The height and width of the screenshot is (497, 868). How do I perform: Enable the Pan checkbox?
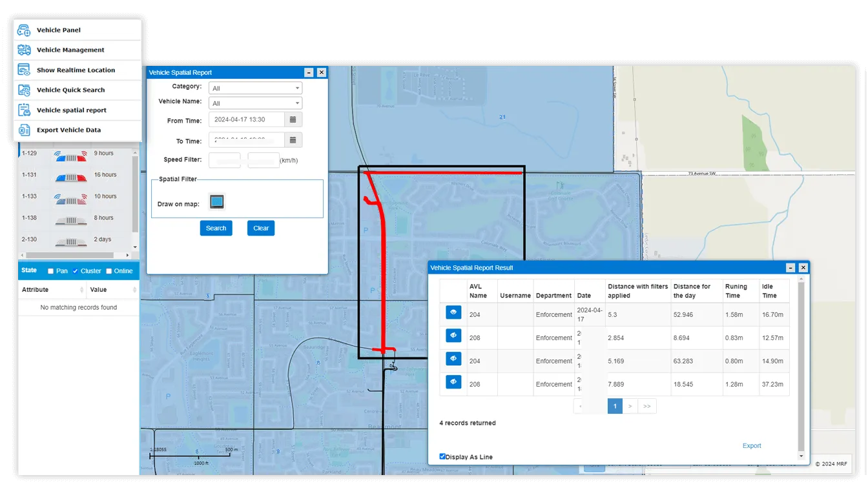[51, 271]
